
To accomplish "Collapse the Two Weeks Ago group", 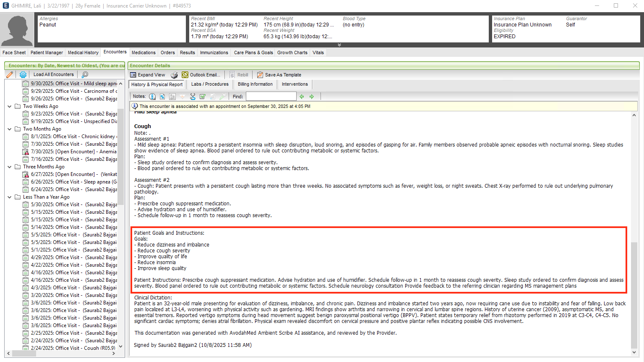I will pyautogui.click(x=9, y=106).
